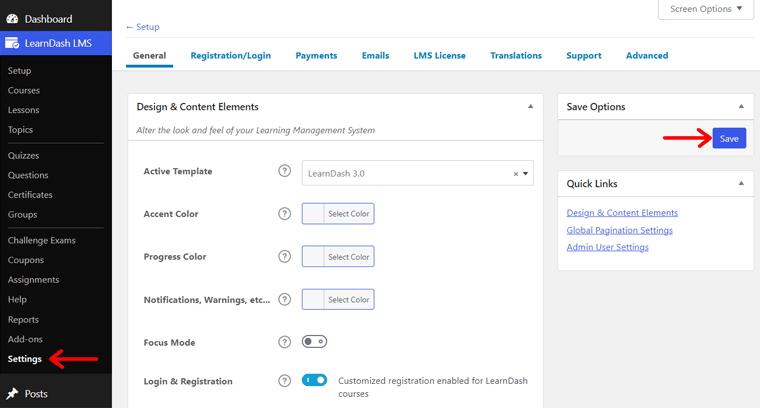Open the Advanced tab
The height and width of the screenshot is (408, 760).
tap(647, 56)
